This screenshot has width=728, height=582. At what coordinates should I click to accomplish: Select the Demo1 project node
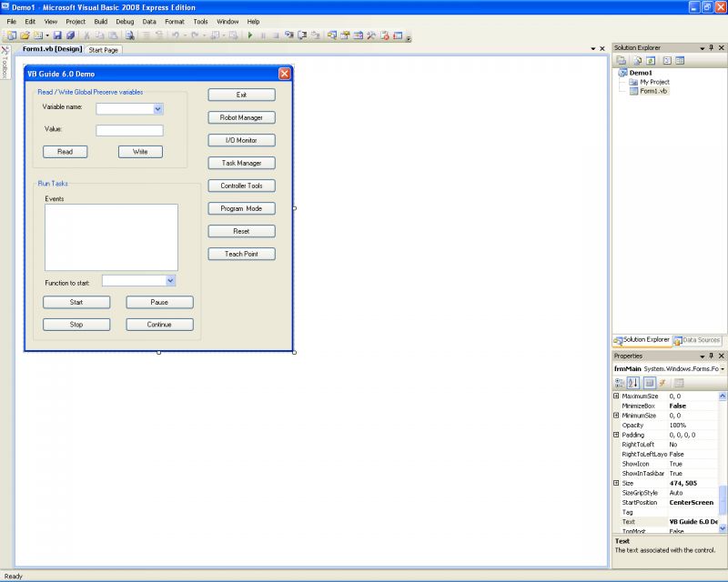pos(641,73)
